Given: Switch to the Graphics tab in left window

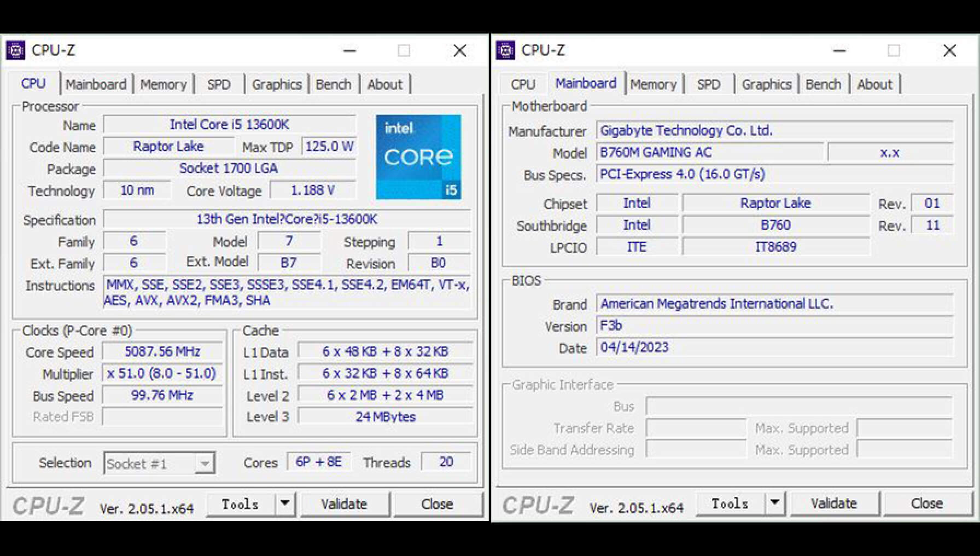Looking at the screenshot, I should (276, 84).
